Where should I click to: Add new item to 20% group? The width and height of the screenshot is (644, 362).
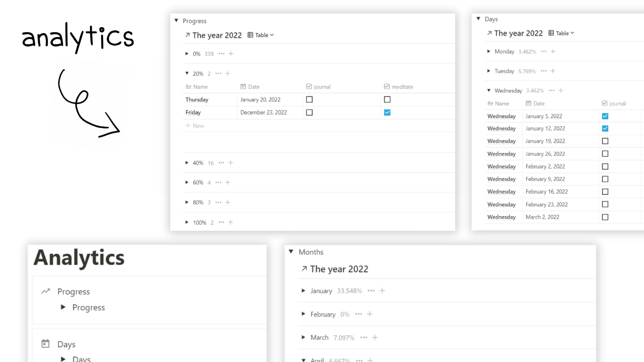[x=228, y=73]
